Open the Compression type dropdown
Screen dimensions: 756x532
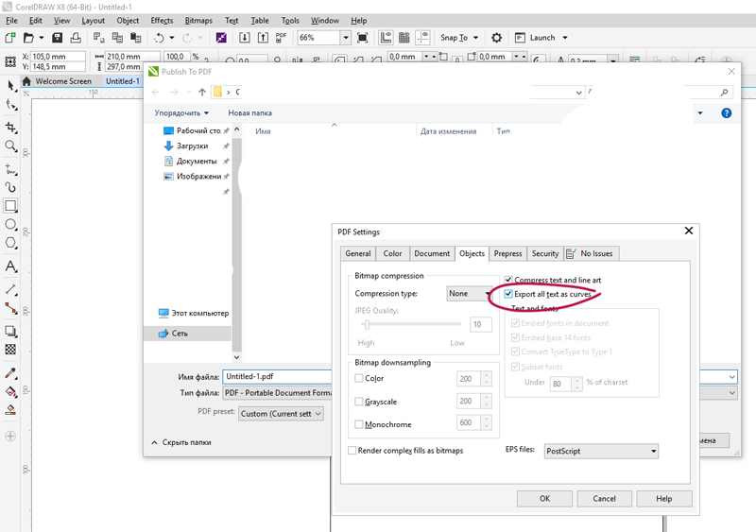(x=470, y=294)
